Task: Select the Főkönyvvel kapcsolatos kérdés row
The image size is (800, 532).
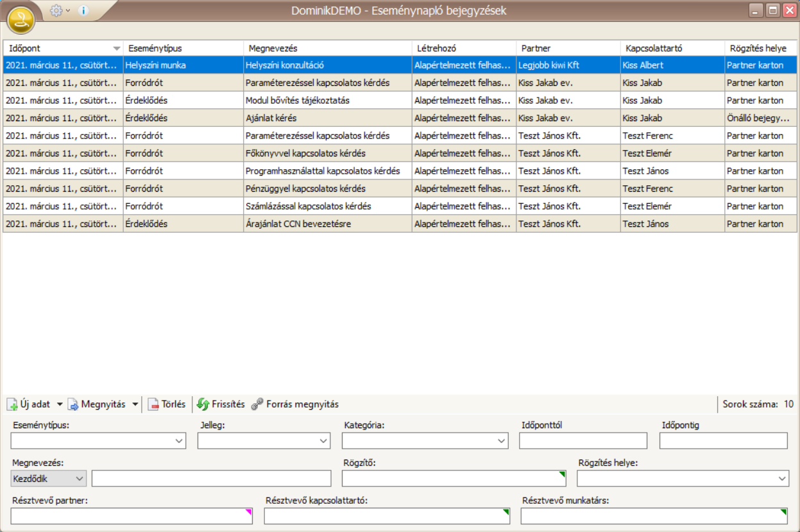Action: coord(400,153)
